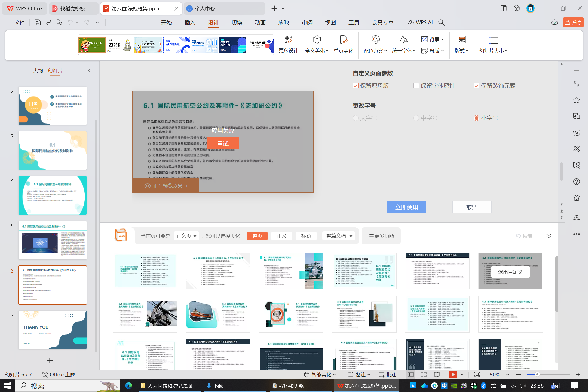Enable the Keep font attributes (保留字体属性) checkbox
The height and width of the screenshot is (392, 588).
(416, 86)
